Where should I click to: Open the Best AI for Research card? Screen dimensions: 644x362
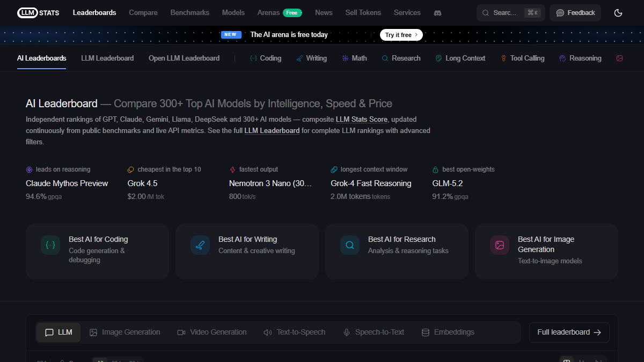pos(397,252)
